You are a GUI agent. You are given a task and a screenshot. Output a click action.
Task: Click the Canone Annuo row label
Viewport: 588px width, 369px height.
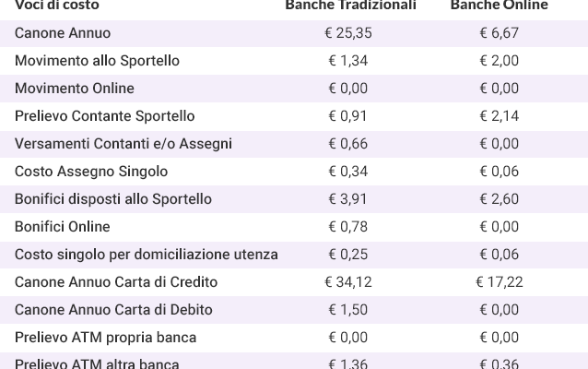[63, 33]
